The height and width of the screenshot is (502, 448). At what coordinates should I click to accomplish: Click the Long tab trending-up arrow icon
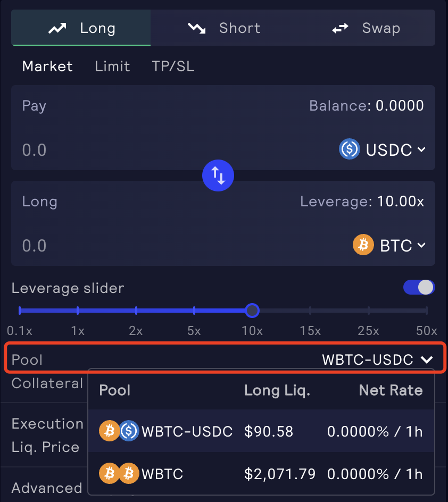pyautogui.click(x=57, y=28)
